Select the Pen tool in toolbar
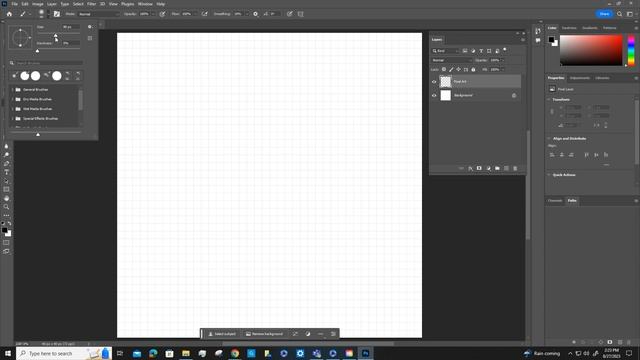 point(6,163)
